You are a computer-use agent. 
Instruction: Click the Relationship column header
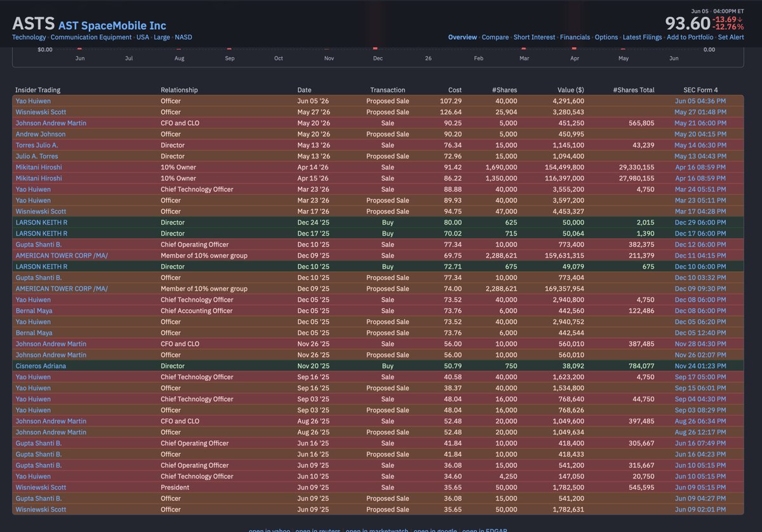[179, 90]
